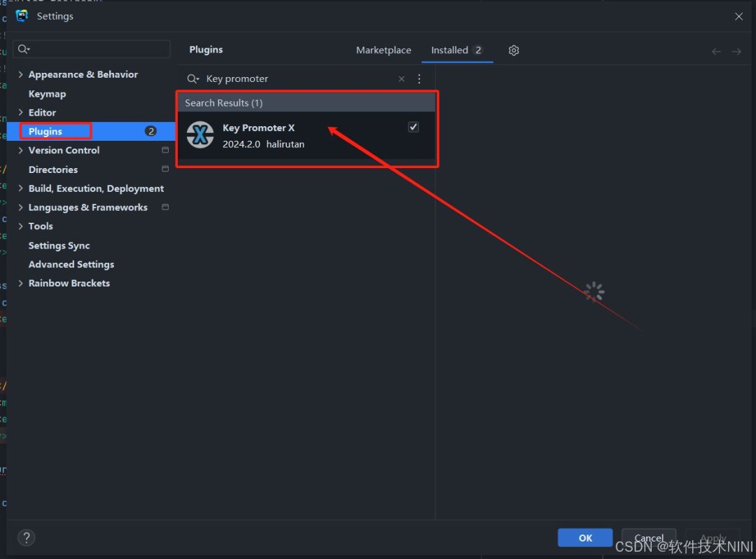This screenshot has width=756, height=559.
Task: Click the plugin search magnifier icon
Action: 192,79
